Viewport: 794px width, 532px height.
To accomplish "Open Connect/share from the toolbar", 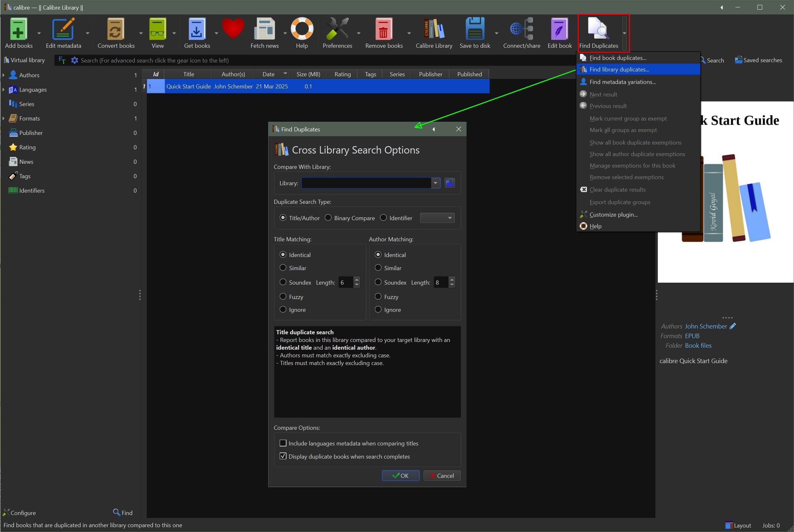I will click(x=522, y=33).
